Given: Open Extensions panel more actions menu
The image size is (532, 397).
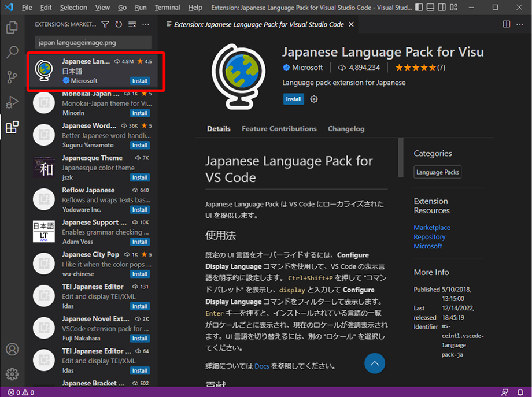Looking at the screenshot, I should (x=146, y=24).
